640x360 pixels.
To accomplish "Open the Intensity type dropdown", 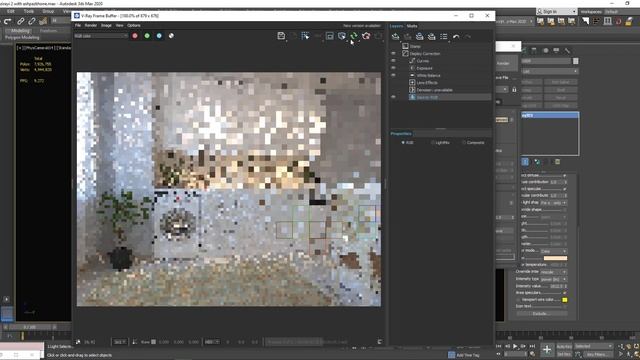I will [x=553, y=279].
